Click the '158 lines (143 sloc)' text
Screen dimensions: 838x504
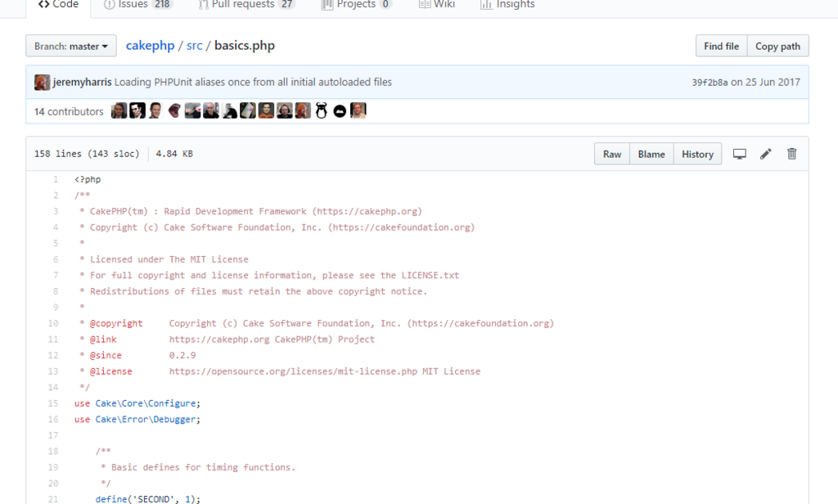[87, 154]
